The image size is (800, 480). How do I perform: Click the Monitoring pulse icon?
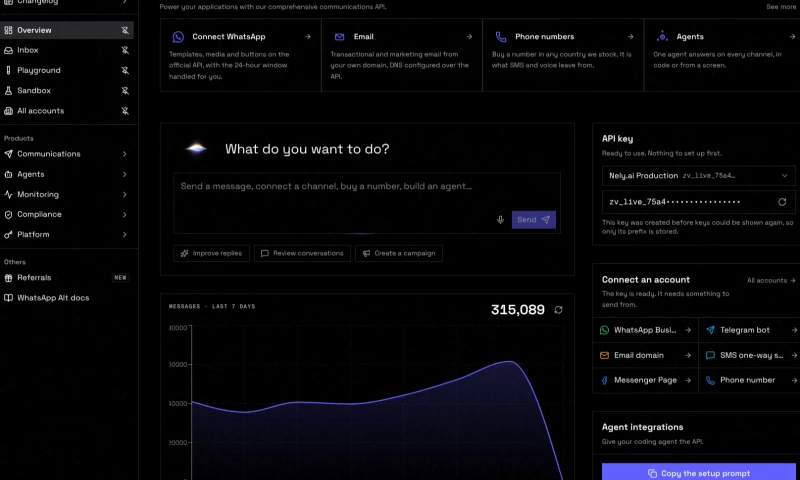pos(8,194)
